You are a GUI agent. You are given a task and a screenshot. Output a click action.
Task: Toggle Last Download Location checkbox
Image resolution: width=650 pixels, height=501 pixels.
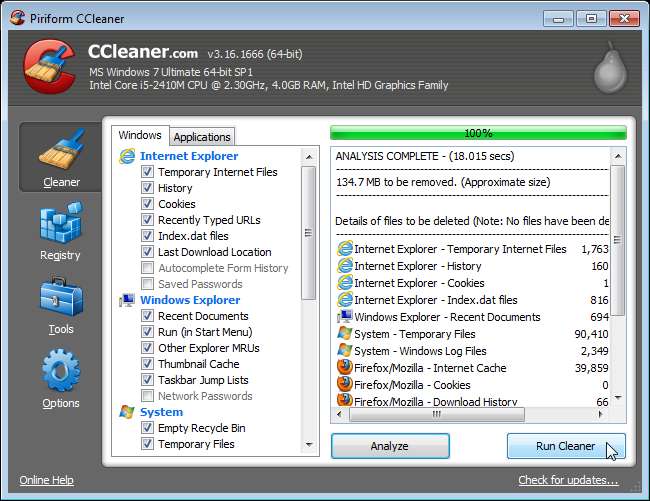click(147, 252)
